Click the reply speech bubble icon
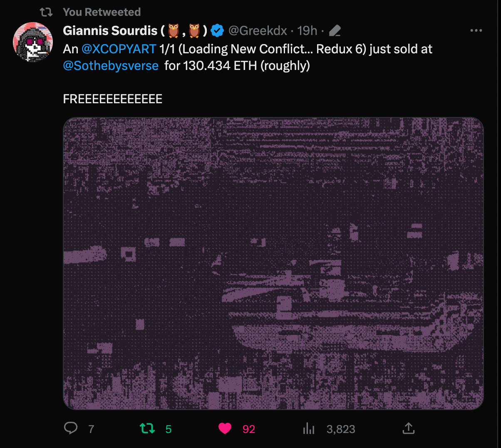This screenshot has width=501, height=448. [71, 428]
